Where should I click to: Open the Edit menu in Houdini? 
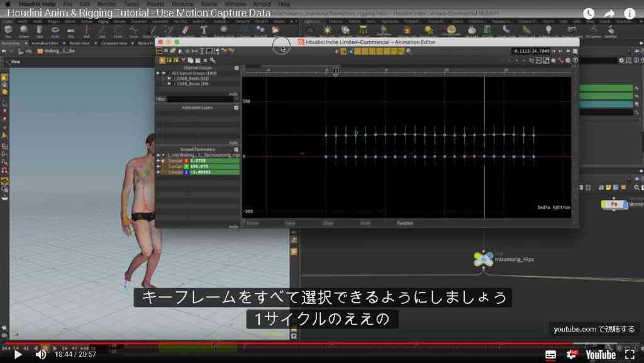click(85, 4)
